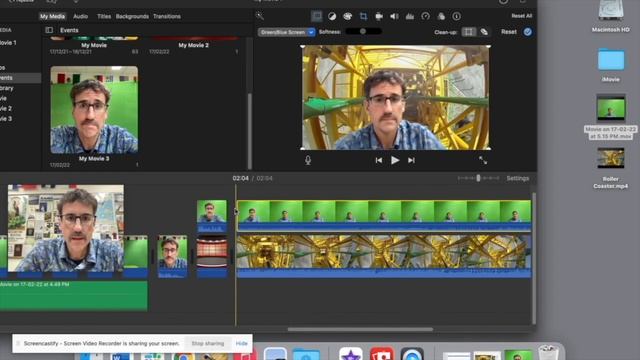Open clip filter and audio effects icon
This screenshot has height=360, width=640.
[x=441, y=16]
